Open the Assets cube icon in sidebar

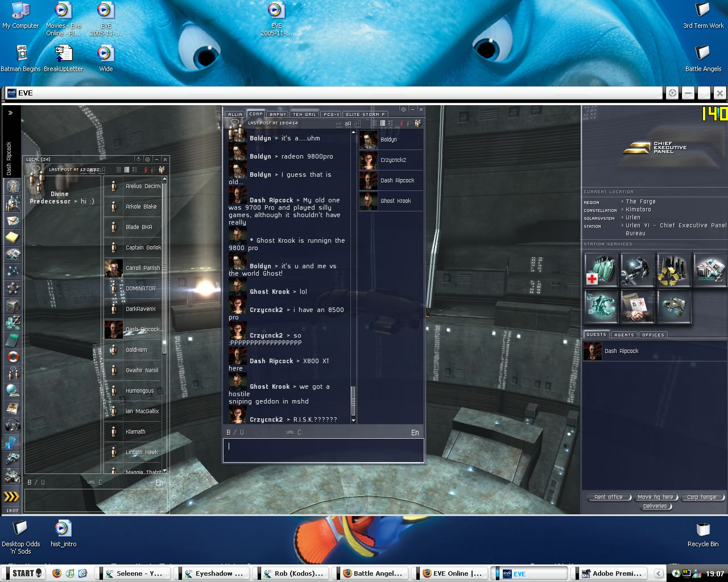click(x=13, y=306)
